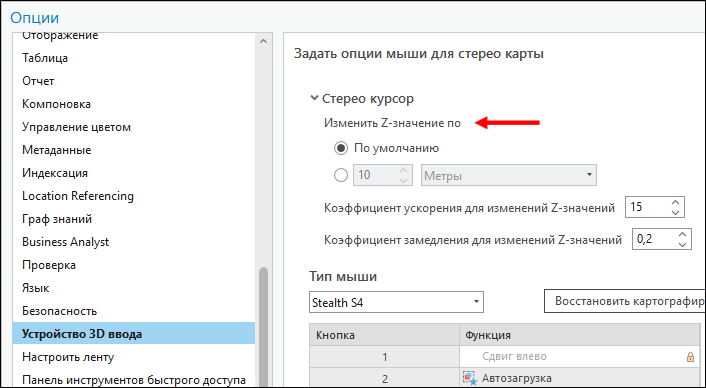Collapse the Стерео курсор section

coord(314,98)
